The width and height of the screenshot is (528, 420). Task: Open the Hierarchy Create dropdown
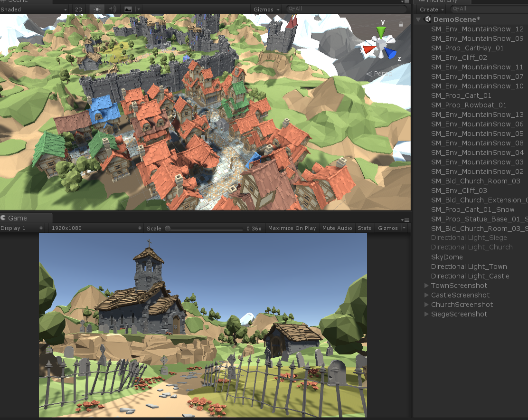point(431,9)
